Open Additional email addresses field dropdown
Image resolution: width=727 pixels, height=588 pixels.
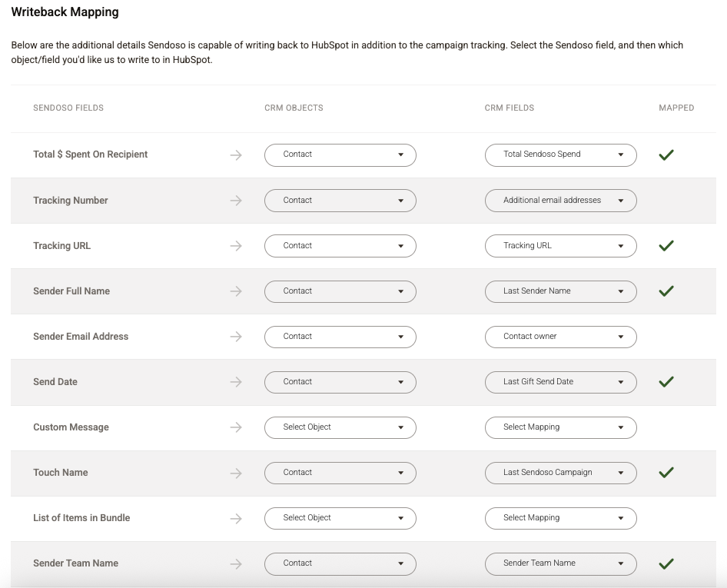click(x=560, y=201)
